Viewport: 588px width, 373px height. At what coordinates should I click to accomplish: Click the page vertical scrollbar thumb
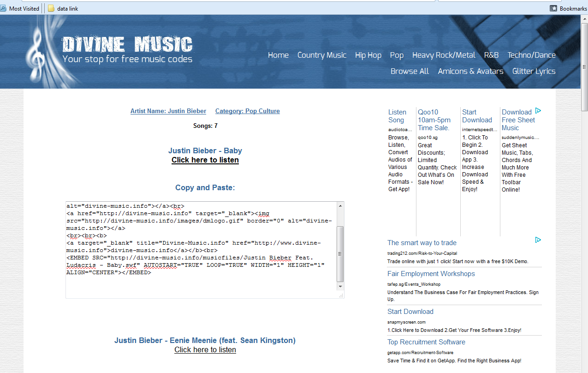point(584,67)
